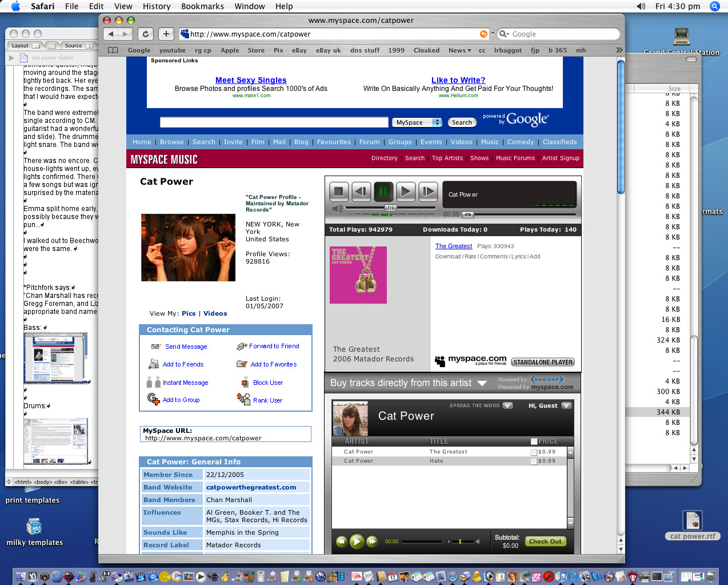The height and width of the screenshot is (585, 728).
Task: Open cat power.rtf file on desktop
Action: click(693, 526)
